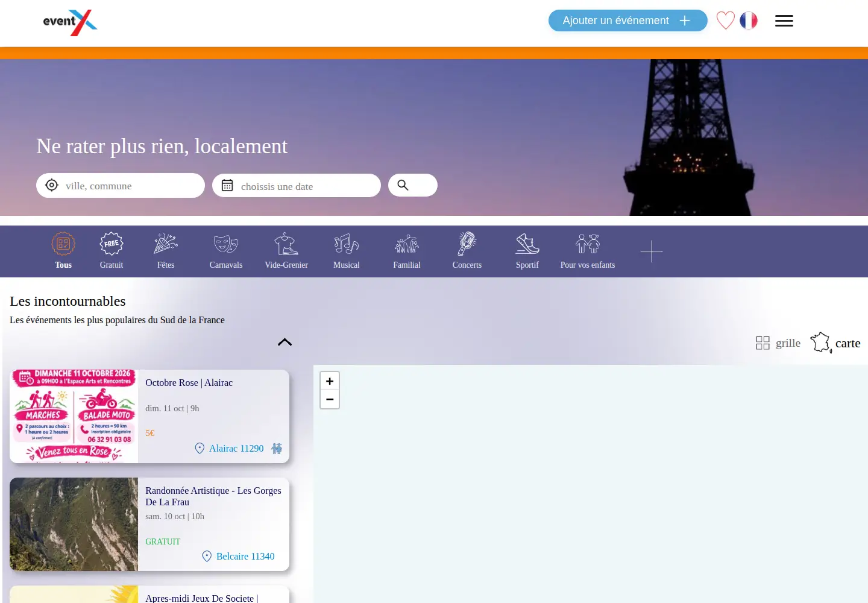868x603 pixels.
Task: Click Belcaire 11340 location link
Action: 245,557
